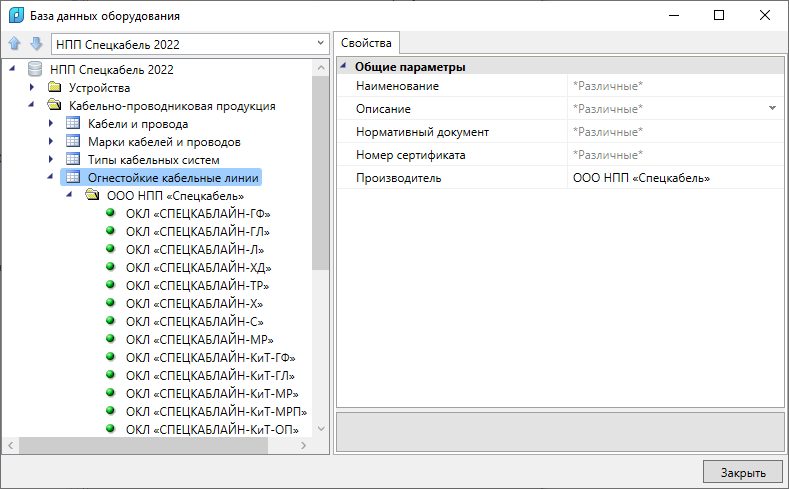789x489 pixels.
Task: Click the Закрыть button
Action: [x=743, y=473]
